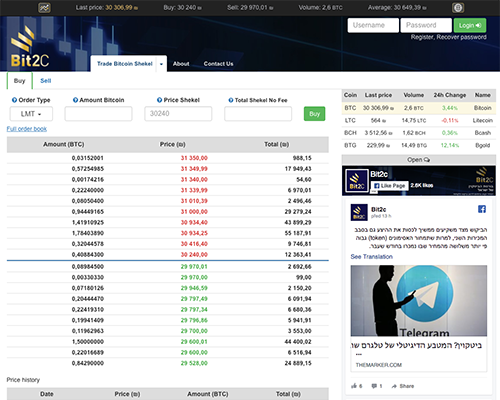Screen dimensions: 500x400
Task: Select the BCH Bcash row
Action: (x=419, y=133)
